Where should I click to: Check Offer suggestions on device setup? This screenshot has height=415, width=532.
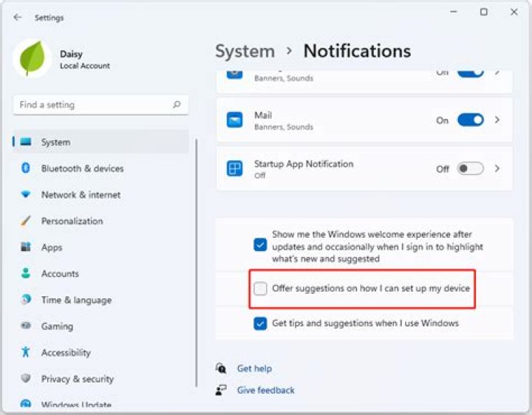tap(260, 289)
